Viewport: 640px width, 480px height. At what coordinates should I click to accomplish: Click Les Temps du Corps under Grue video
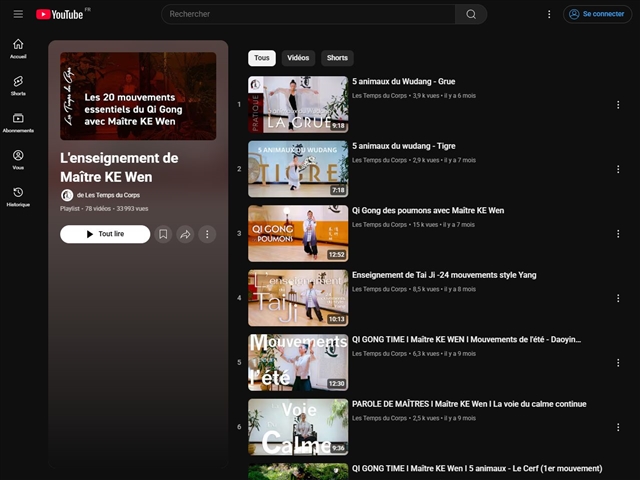(379, 96)
